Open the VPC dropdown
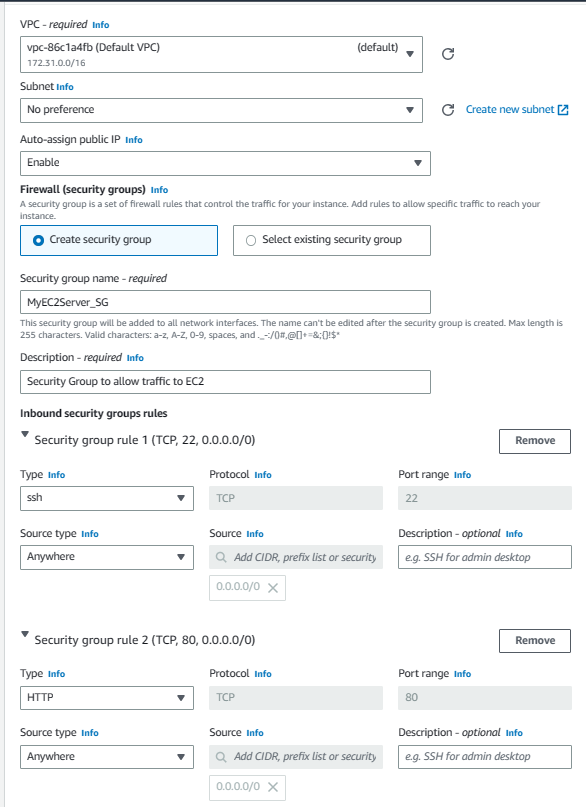586x807 pixels. point(221,54)
